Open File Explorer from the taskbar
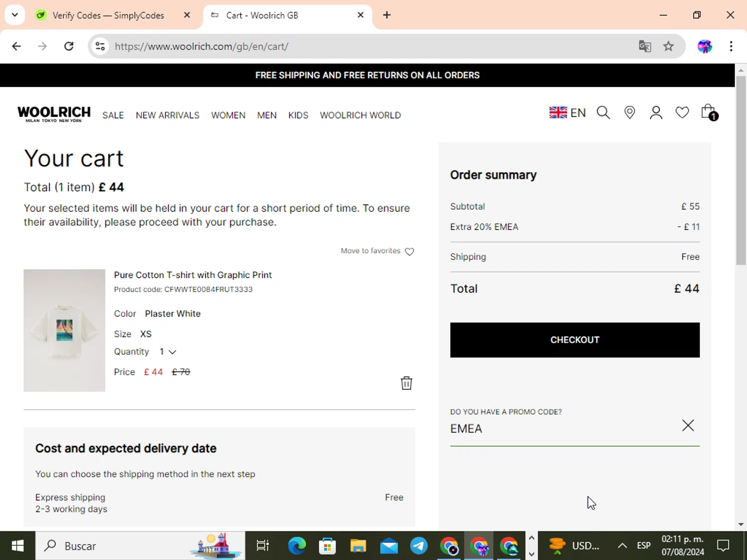Screen dimensions: 747x560 coord(358,546)
